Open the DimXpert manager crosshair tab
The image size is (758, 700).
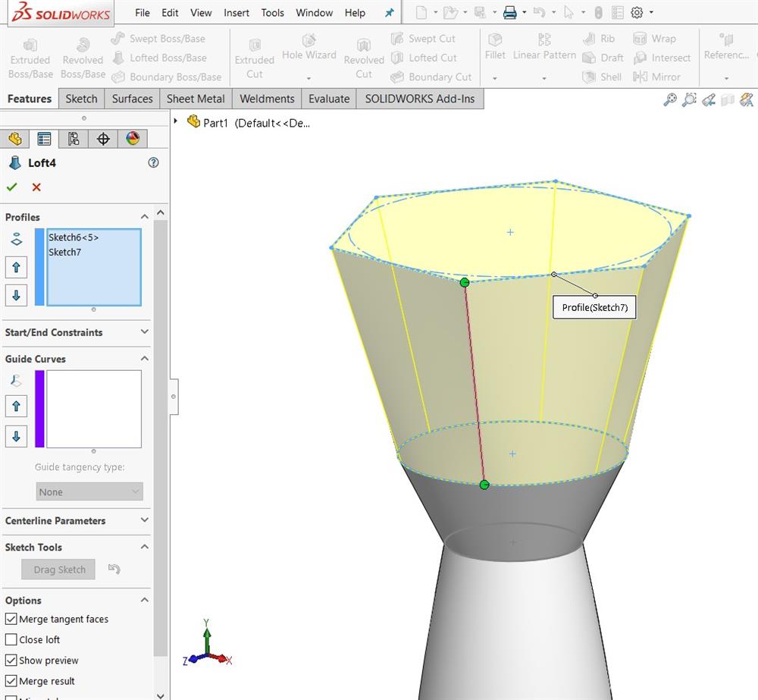pos(103,139)
